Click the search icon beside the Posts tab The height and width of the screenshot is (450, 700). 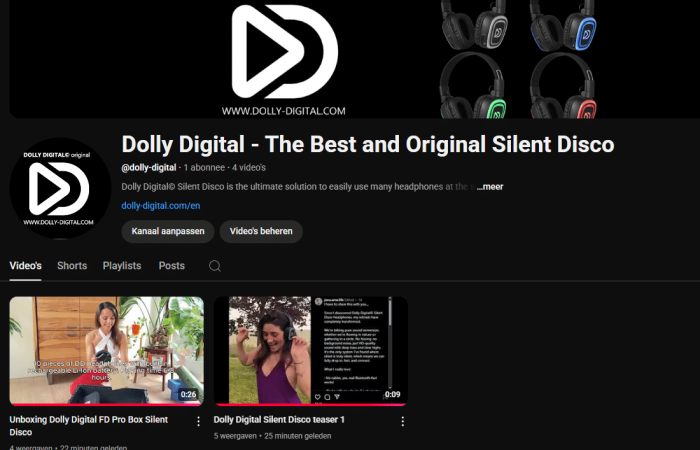click(x=214, y=266)
